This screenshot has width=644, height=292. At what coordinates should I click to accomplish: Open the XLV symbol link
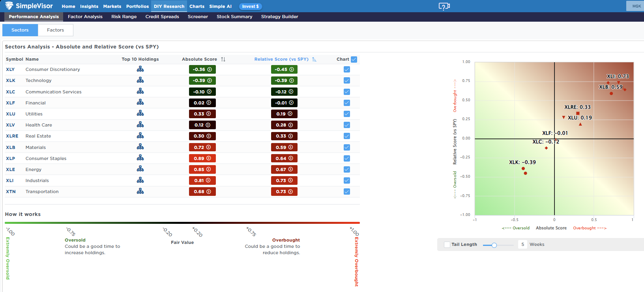pyautogui.click(x=10, y=125)
